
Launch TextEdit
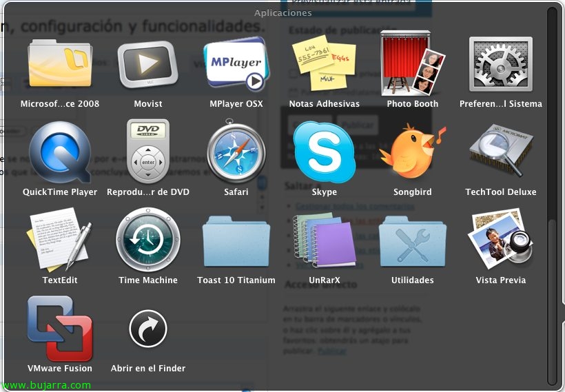click(x=60, y=241)
